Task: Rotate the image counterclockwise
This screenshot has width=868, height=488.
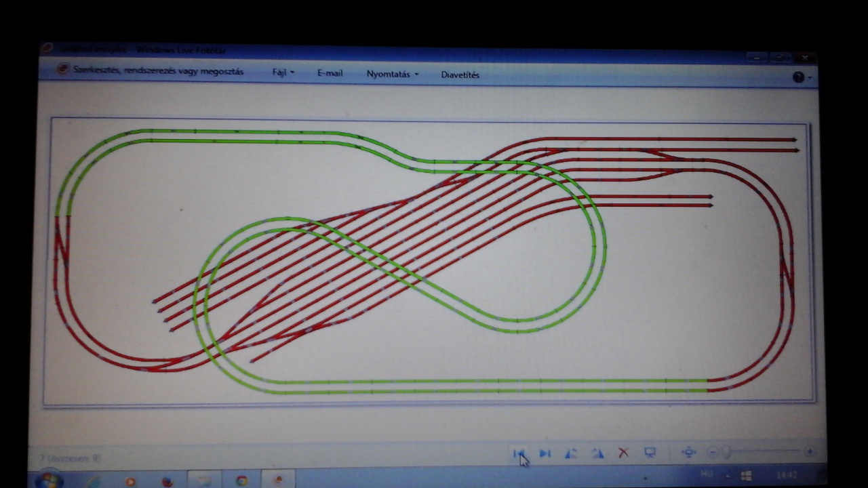Action: 571,453
